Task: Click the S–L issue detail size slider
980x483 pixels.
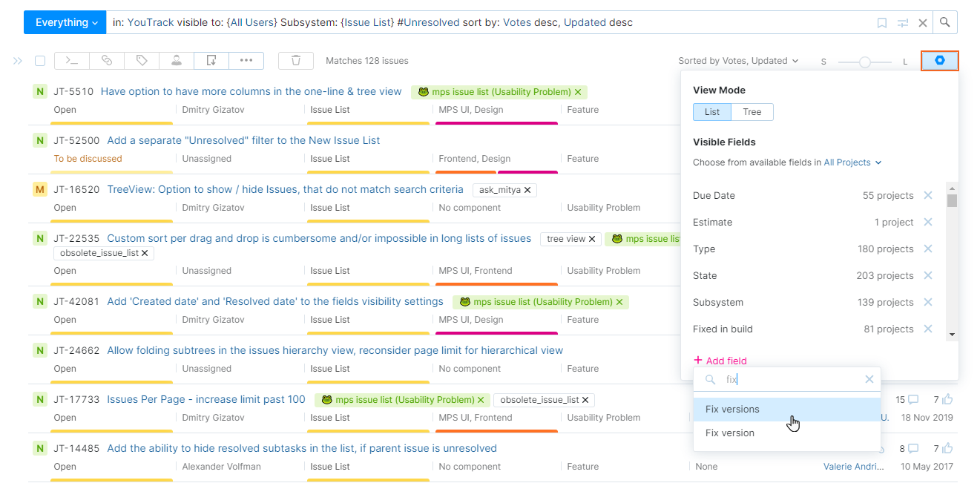Action: (864, 62)
